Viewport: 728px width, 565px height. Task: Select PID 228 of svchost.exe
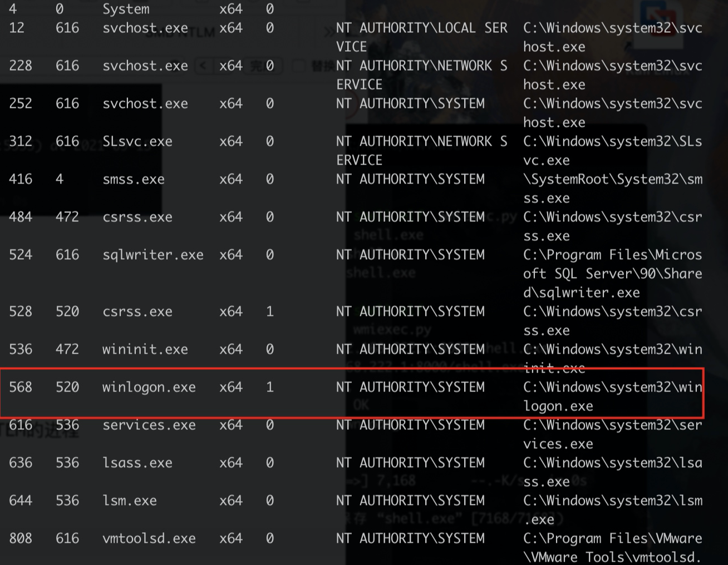[21, 66]
